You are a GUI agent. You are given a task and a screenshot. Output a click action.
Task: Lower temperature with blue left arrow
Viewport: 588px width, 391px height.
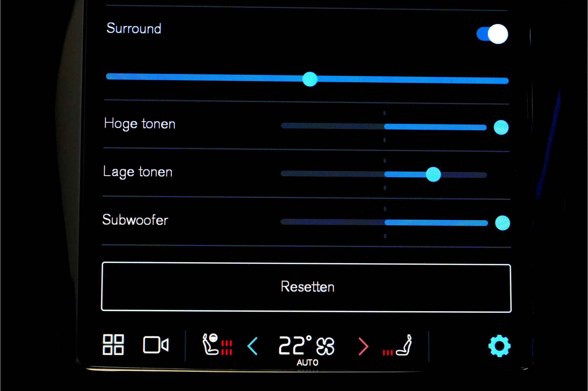pyautogui.click(x=253, y=346)
